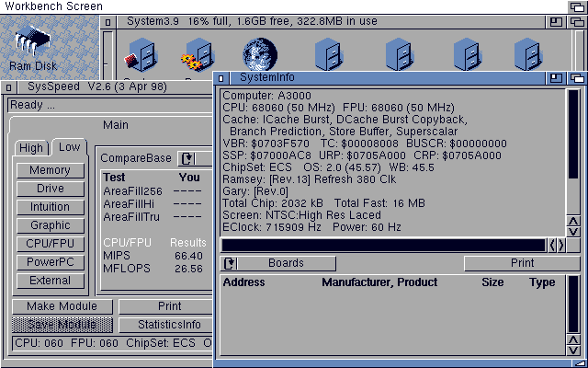Image resolution: width=588 pixels, height=368 pixels.
Task: Run the Memory test button
Action: 50,170
